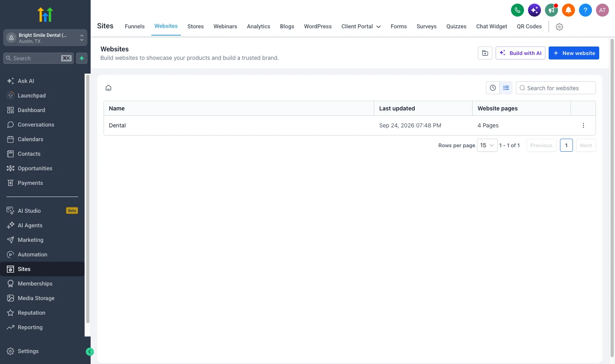Open the AT user avatar menu
Viewport: 615px width, 364px height.
click(x=602, y=10)
